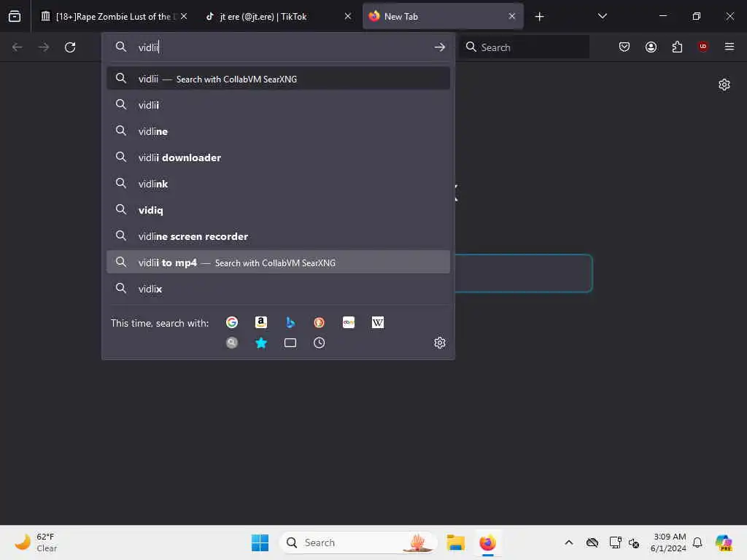Open the OneDrive cloud tray icon
Viewport: 747px width, 560px height.
click(592, 542)
